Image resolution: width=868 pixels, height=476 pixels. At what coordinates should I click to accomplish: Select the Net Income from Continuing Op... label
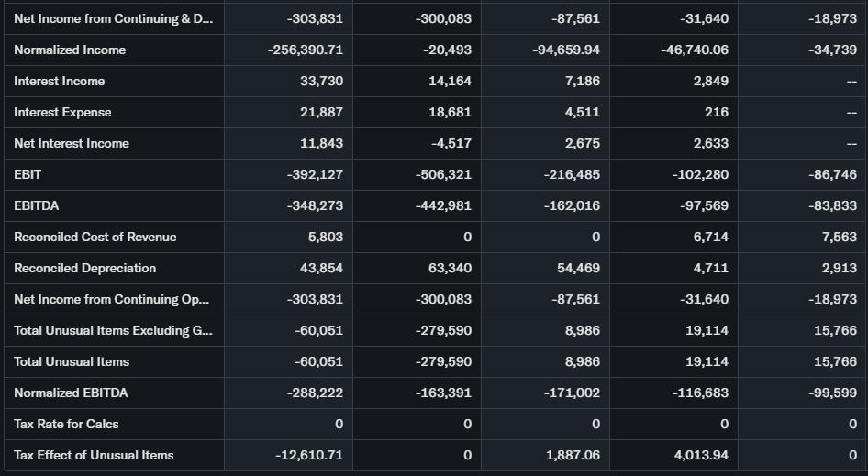pos(111,299)
